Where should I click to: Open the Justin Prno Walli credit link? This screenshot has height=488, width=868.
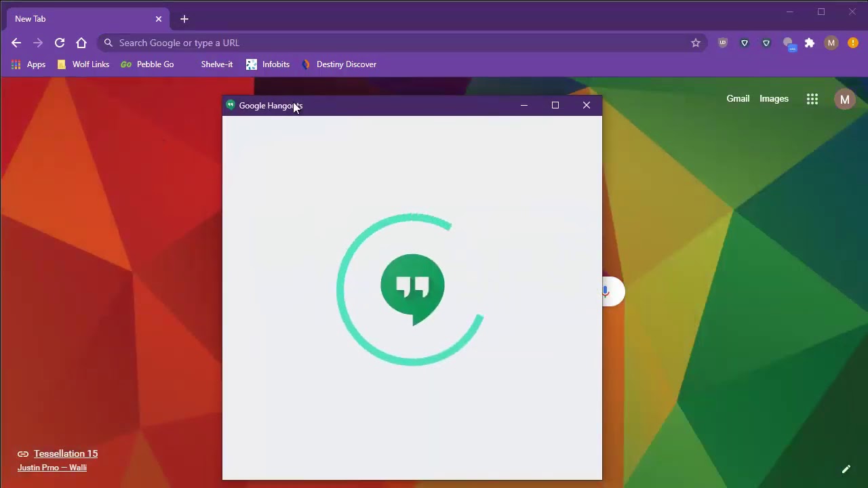point(52,468)
